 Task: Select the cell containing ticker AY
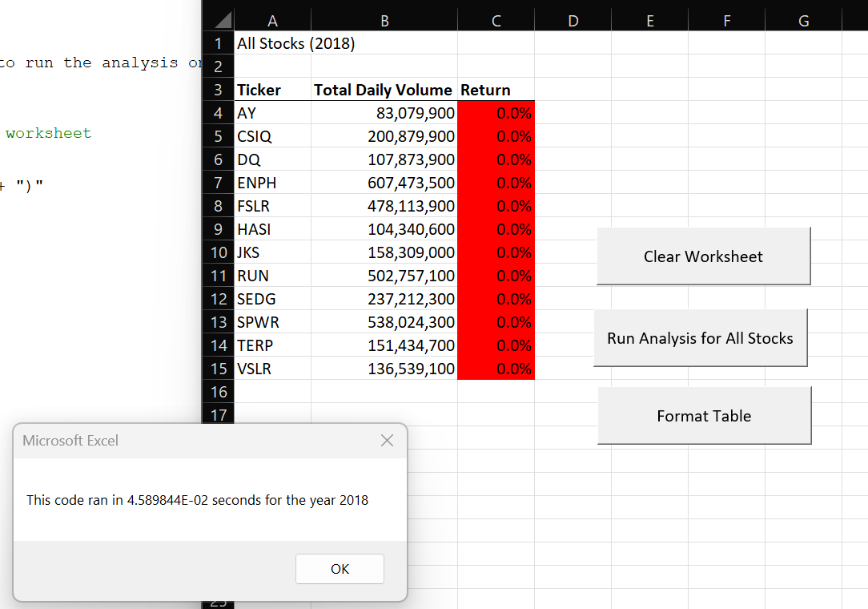[x=272, y=113]
